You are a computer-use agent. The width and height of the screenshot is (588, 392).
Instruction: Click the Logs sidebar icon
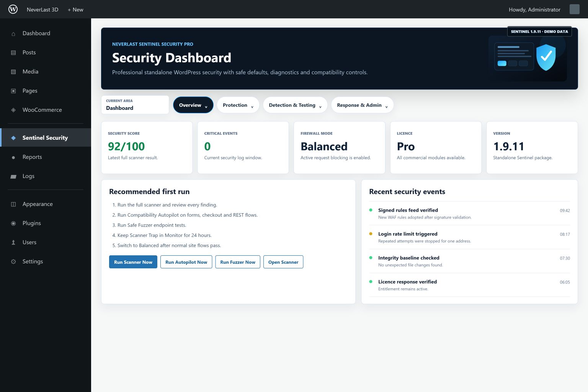(x=13, y=176)
